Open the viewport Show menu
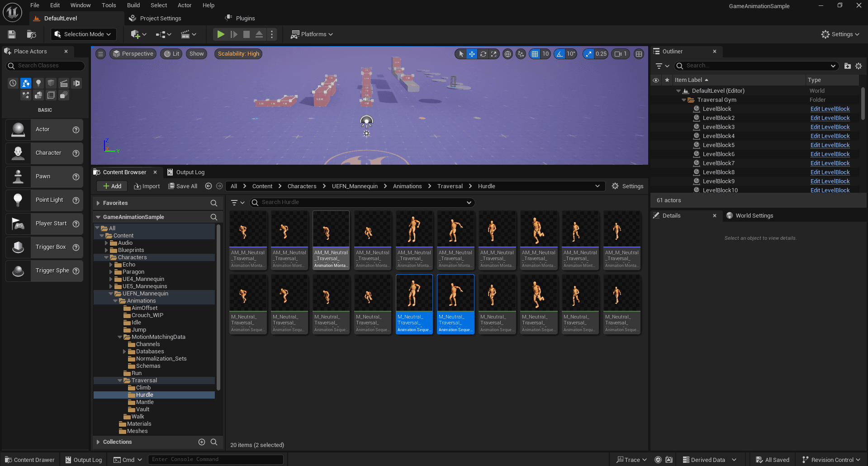The height and width of the screenshot is (466, 868). [197, 54]
